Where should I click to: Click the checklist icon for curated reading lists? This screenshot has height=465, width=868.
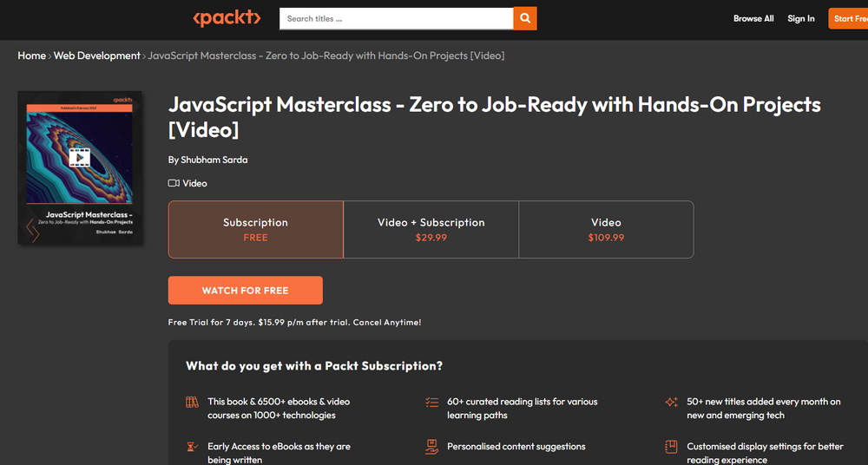click(431, 402)
